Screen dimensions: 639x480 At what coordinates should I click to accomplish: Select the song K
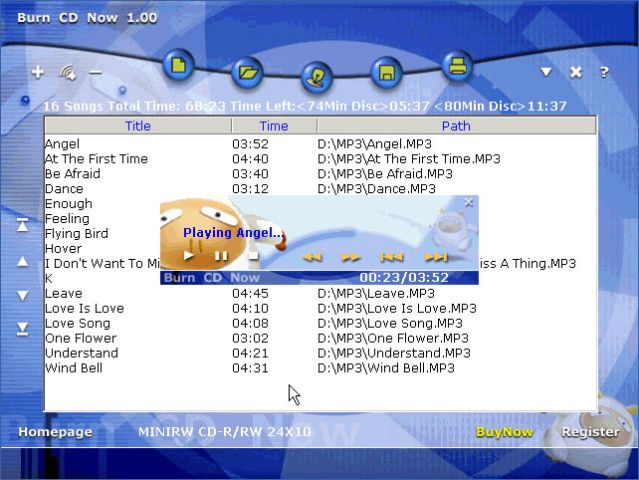pos(48,279)
